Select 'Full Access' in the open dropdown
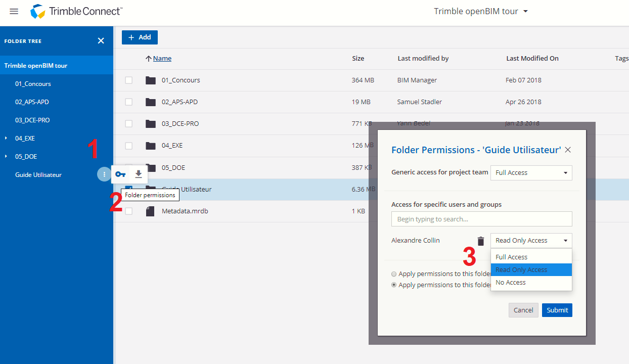This screenshot has width=629, height=364. pos(512,257)
